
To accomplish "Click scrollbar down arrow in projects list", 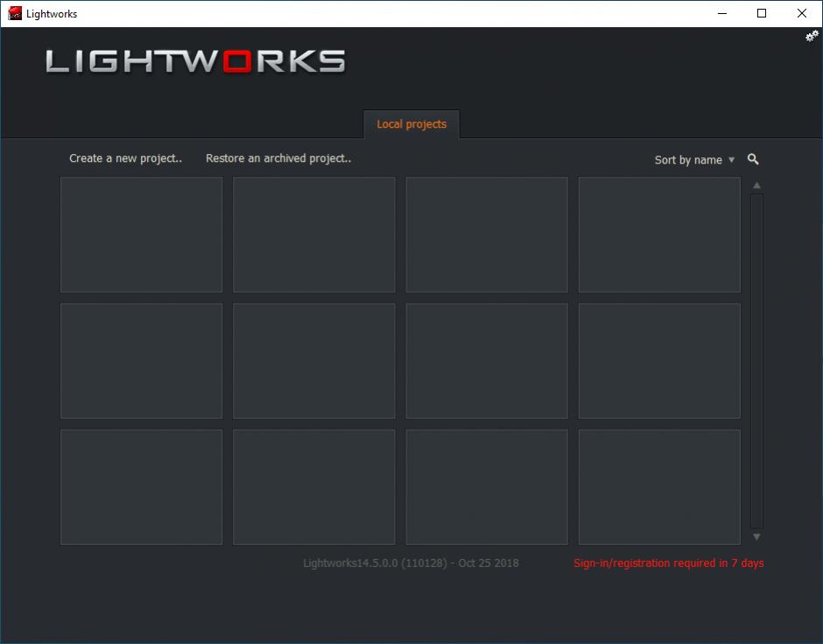I will pos(756,536).
